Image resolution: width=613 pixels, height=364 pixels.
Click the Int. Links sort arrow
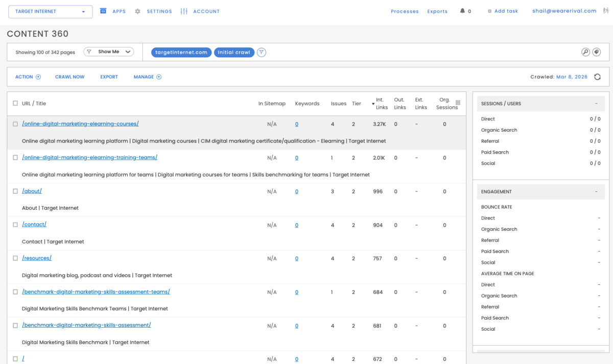[373, 104]
